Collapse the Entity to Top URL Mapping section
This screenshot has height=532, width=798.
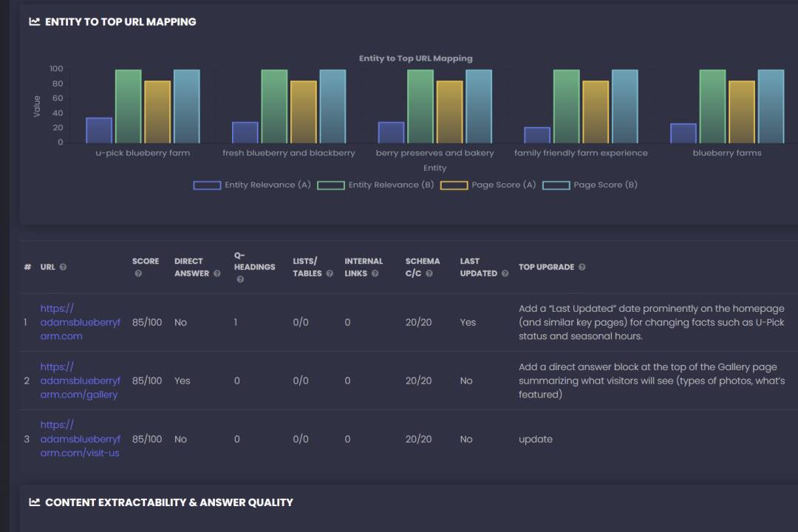121,21
